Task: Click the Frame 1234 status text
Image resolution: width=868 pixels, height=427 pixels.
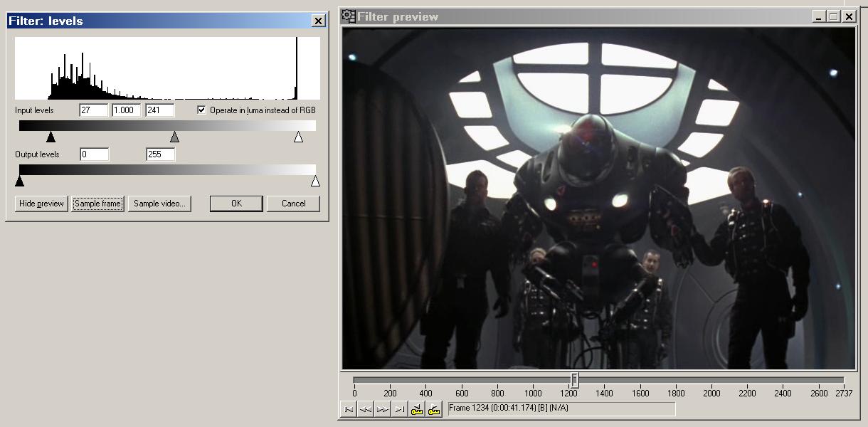Action: [x=509, y=408]
